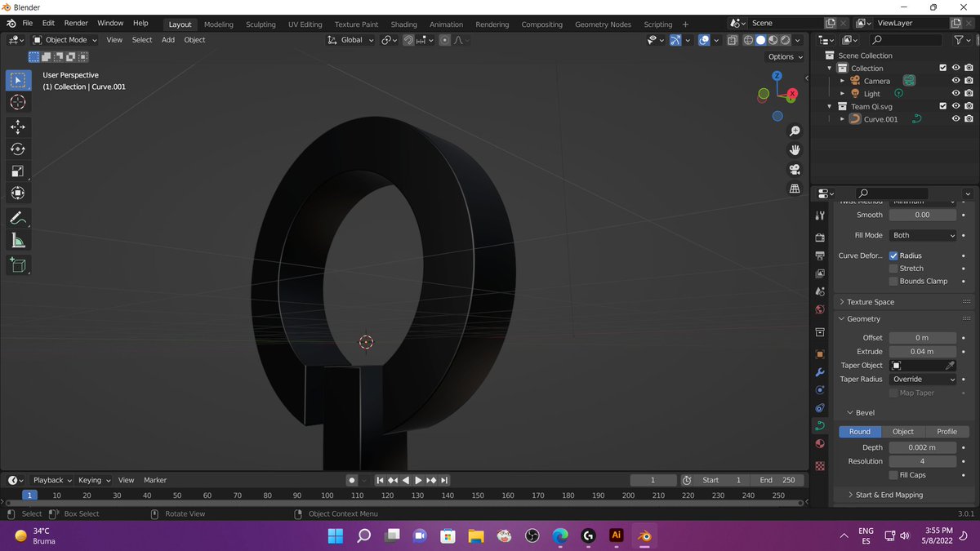Open Adobe Illustrator from the taskbar
Screen dimensions: 980x551
(617, 535)
